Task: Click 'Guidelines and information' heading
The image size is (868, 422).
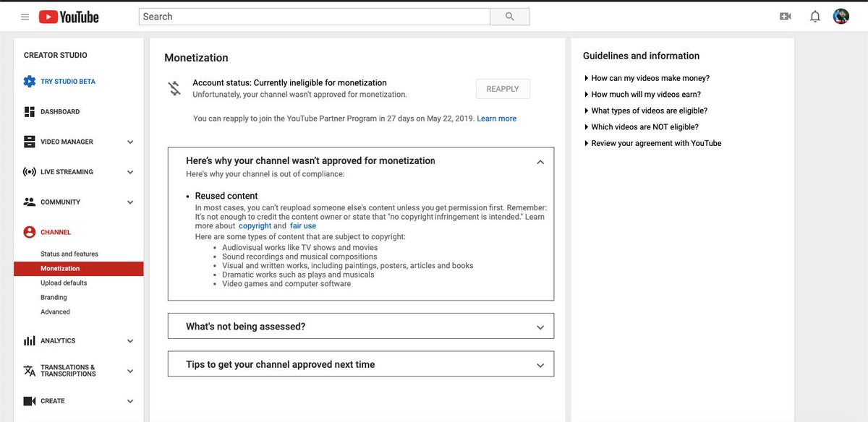Action: (x=641, y=56)
